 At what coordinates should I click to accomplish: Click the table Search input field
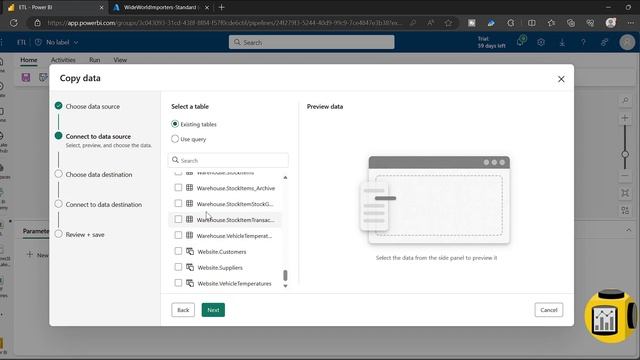(x=228, y=160)
